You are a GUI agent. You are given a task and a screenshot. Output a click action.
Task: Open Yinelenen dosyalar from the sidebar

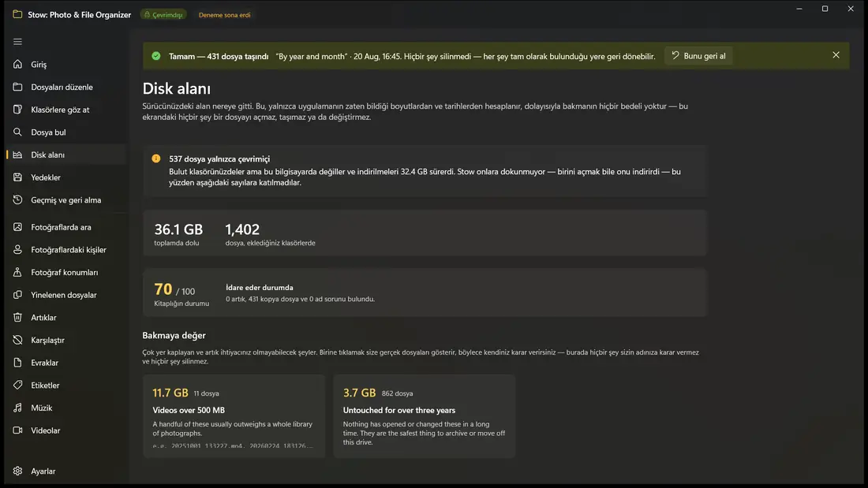66,295
